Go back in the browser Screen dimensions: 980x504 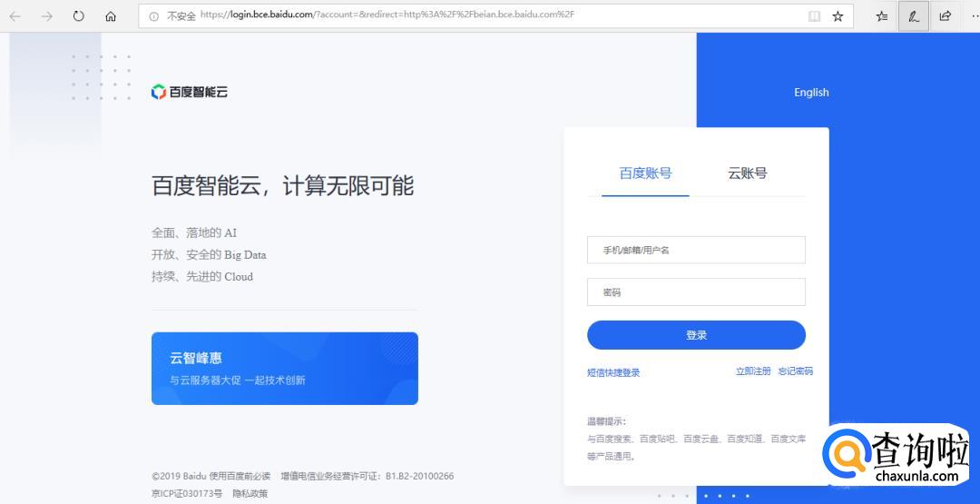pos(15,16)
